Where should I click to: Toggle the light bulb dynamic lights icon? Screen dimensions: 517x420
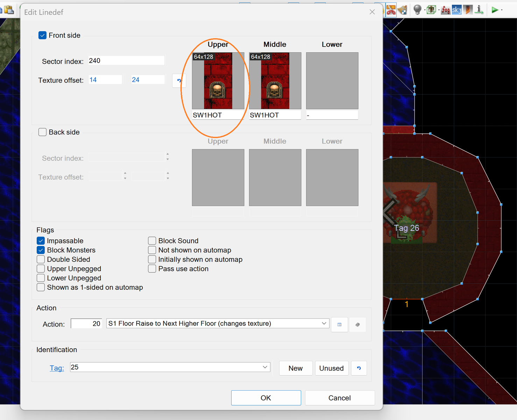tap(417, 10)
